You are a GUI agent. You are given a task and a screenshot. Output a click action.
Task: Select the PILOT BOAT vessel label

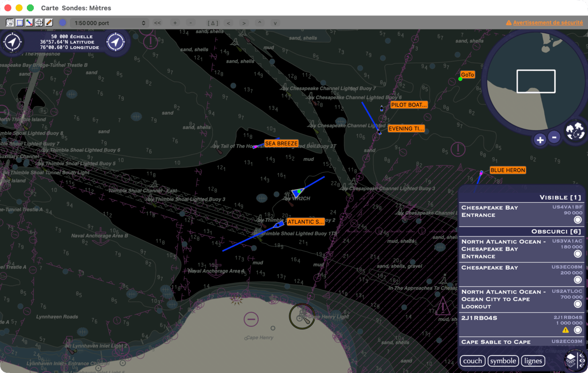click(409, 105)
